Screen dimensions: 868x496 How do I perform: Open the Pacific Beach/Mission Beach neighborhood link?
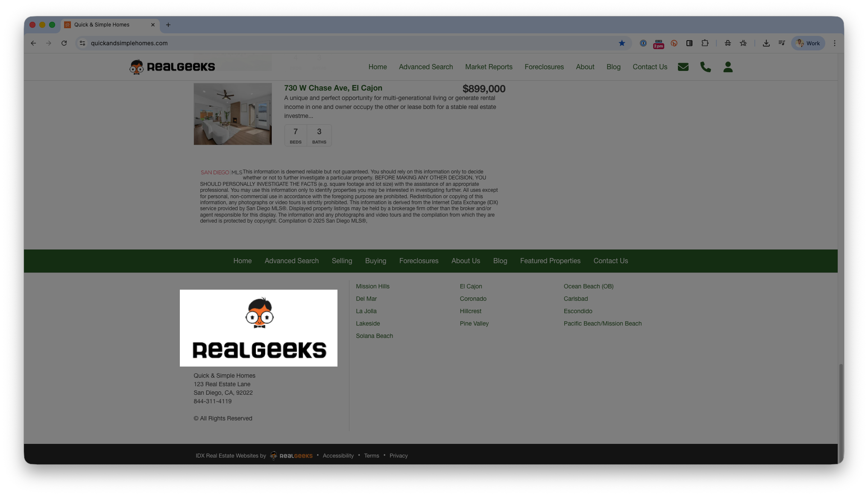602,324
